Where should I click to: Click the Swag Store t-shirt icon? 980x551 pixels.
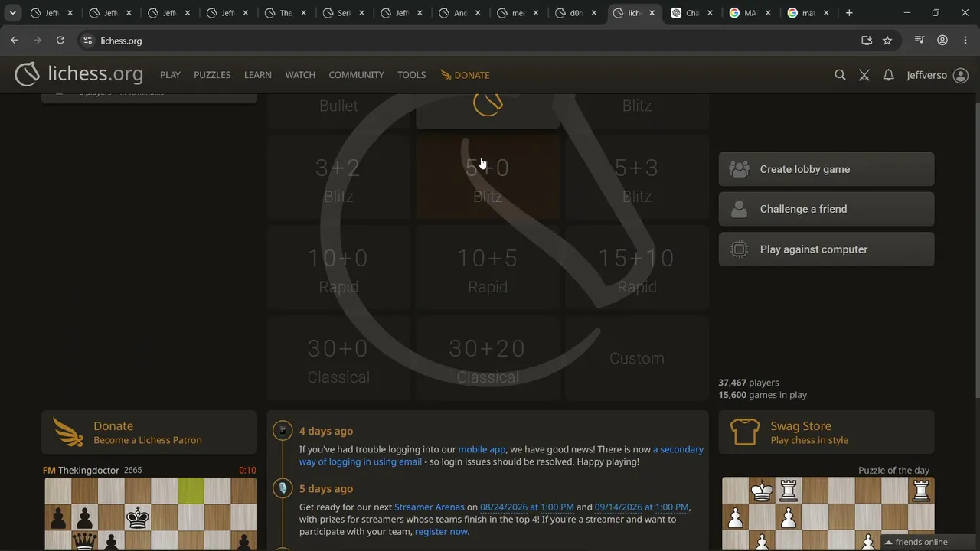coord(745,432)
